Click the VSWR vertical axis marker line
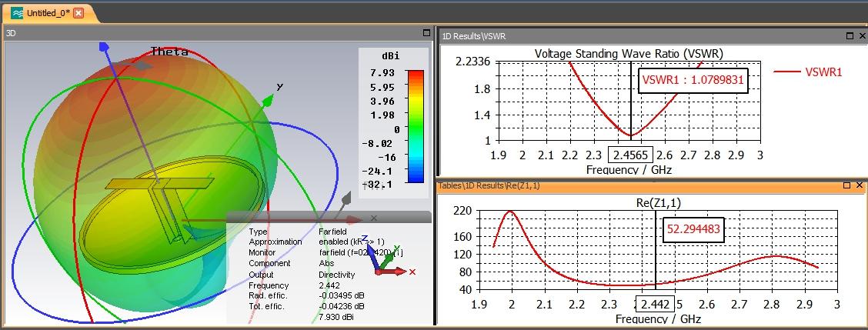 630,102
